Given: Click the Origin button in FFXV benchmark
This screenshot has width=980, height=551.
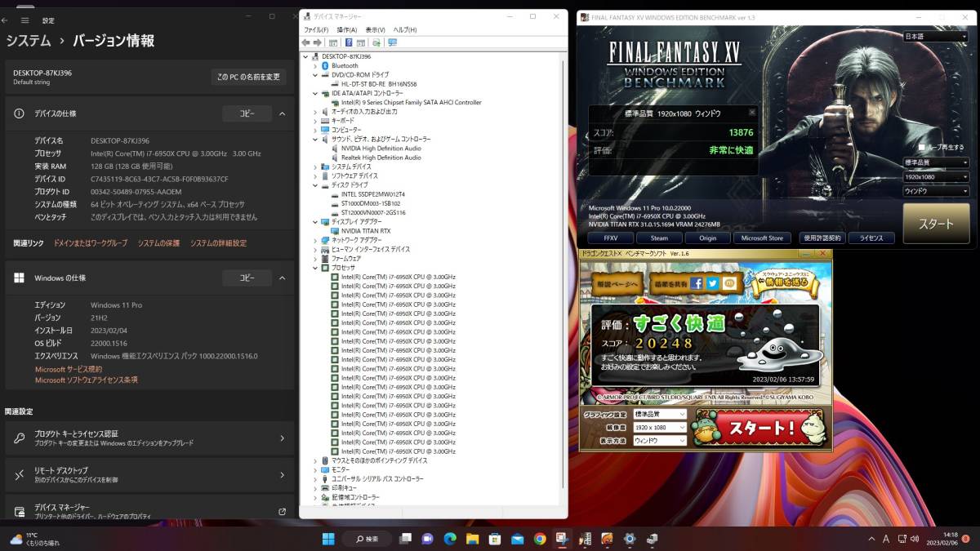Looking at the screenshot, I should [x=707, y=238].
